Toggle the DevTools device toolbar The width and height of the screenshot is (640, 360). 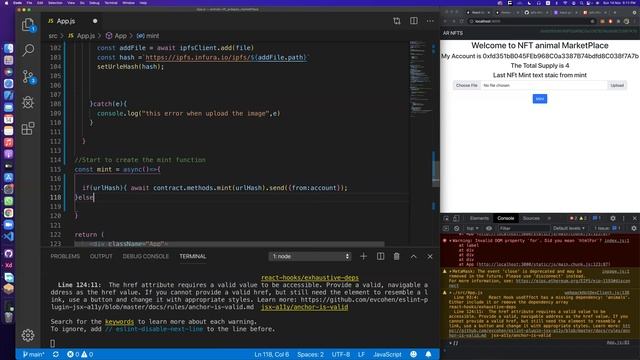point(456,218)
